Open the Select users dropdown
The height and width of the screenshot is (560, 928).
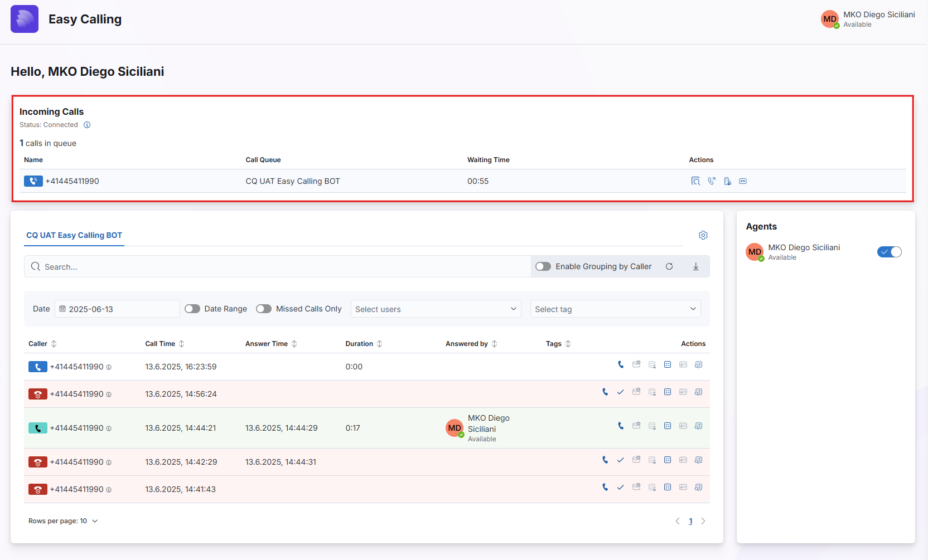coord(436,308)
